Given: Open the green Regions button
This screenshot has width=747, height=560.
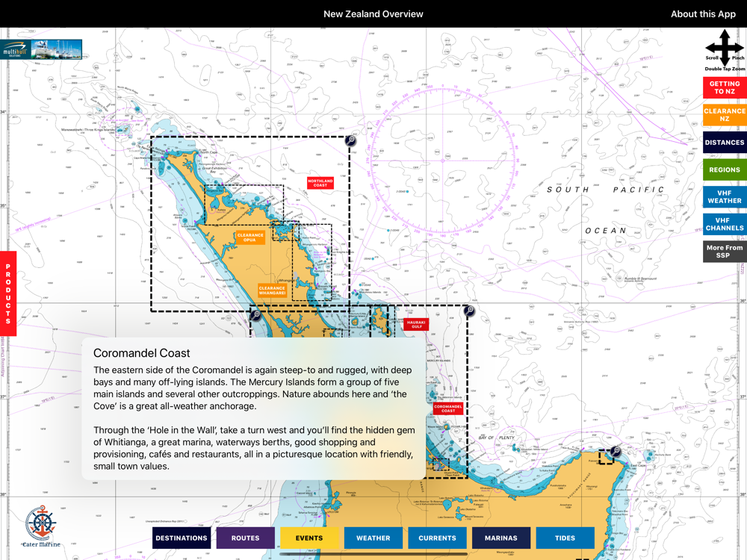Looking at the screenshot, I should tap(725, 169).
